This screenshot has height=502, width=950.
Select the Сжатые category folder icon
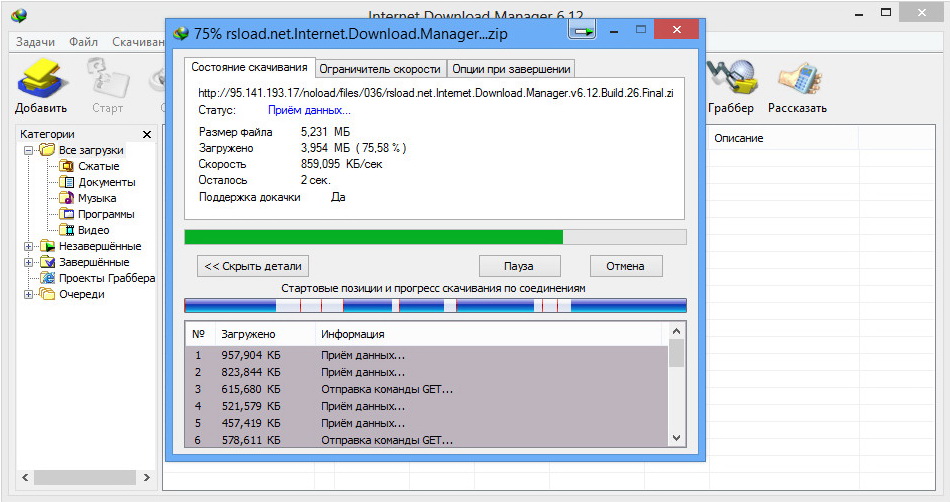pos(67,166)
